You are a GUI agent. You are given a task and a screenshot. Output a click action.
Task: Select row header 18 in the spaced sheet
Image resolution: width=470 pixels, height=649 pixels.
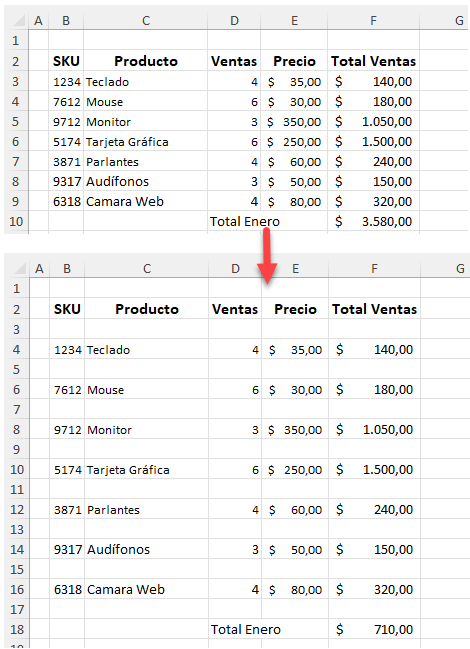tap(17, 630)
